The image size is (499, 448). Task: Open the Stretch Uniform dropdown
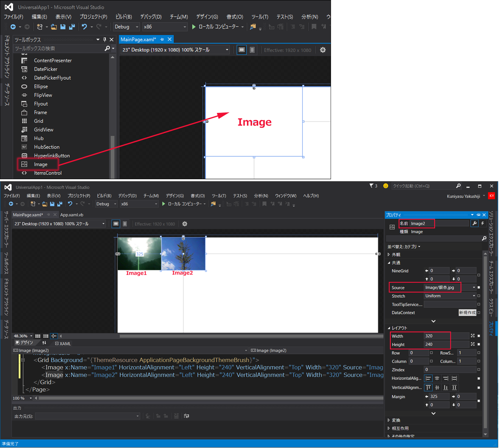tap(474, 296)
